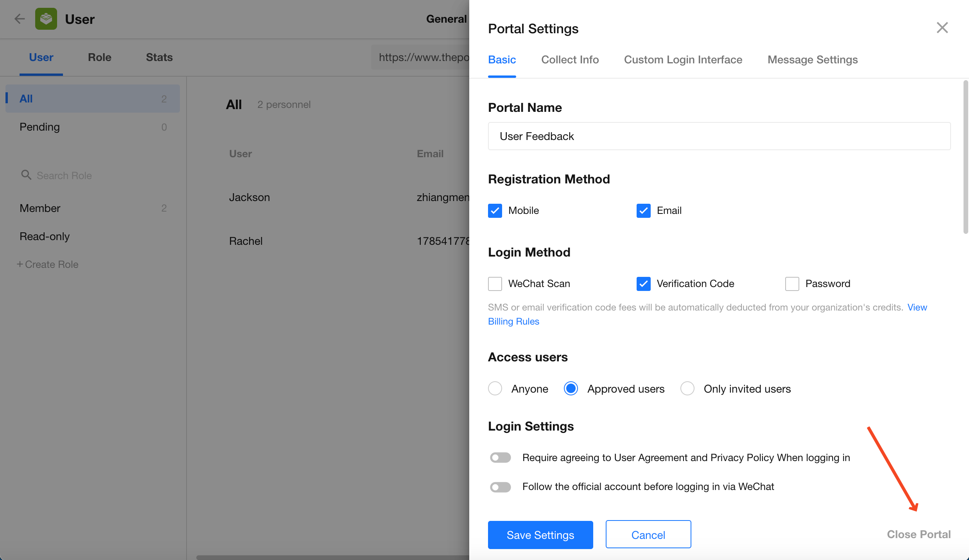Screen dimensions: 969x560
Task: Switch to Message Settings tab
Action: (813, 59)
